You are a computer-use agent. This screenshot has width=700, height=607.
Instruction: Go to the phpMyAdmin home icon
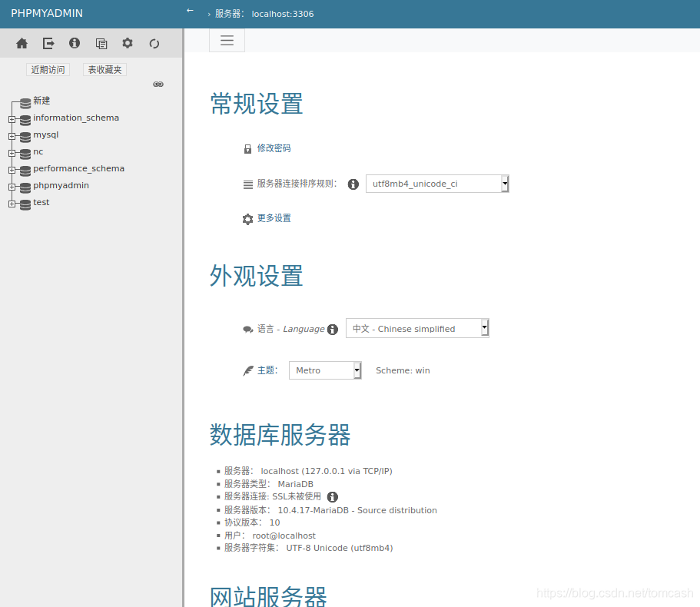pos(22,43)
